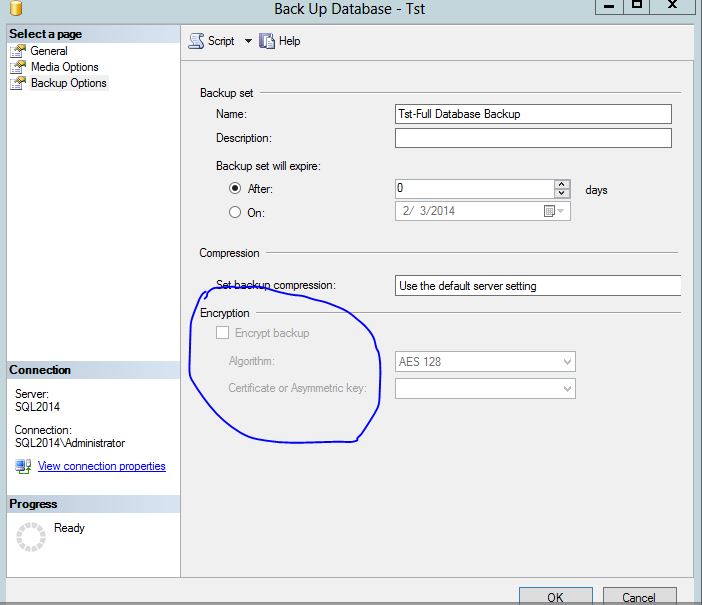This screenshot has height=605, width=702.
Task: Click the Ready progress spinner icon
Action: pos(32,537)
